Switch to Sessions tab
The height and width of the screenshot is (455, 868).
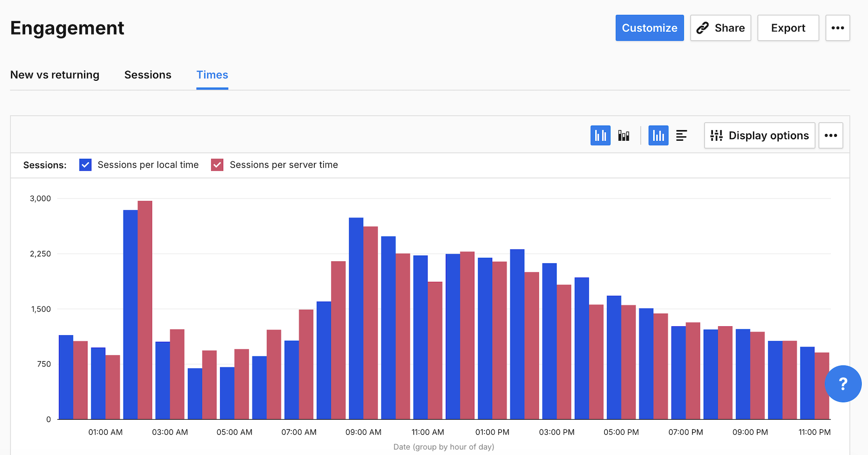click(x=148, y=75)
